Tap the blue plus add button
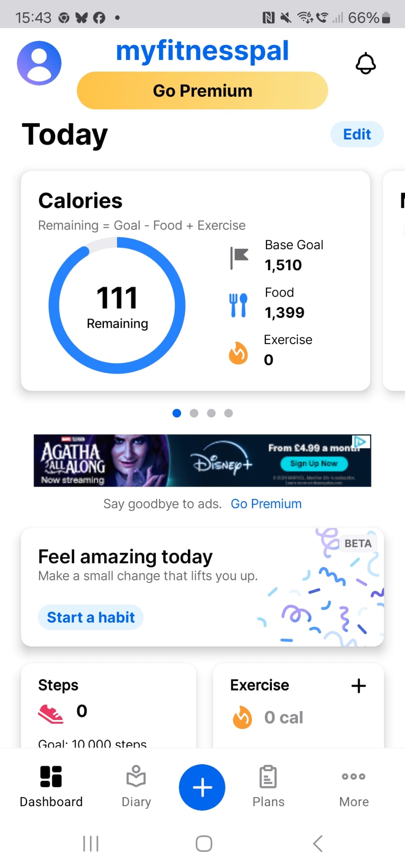The image size is (405, 868). [202, 787]
